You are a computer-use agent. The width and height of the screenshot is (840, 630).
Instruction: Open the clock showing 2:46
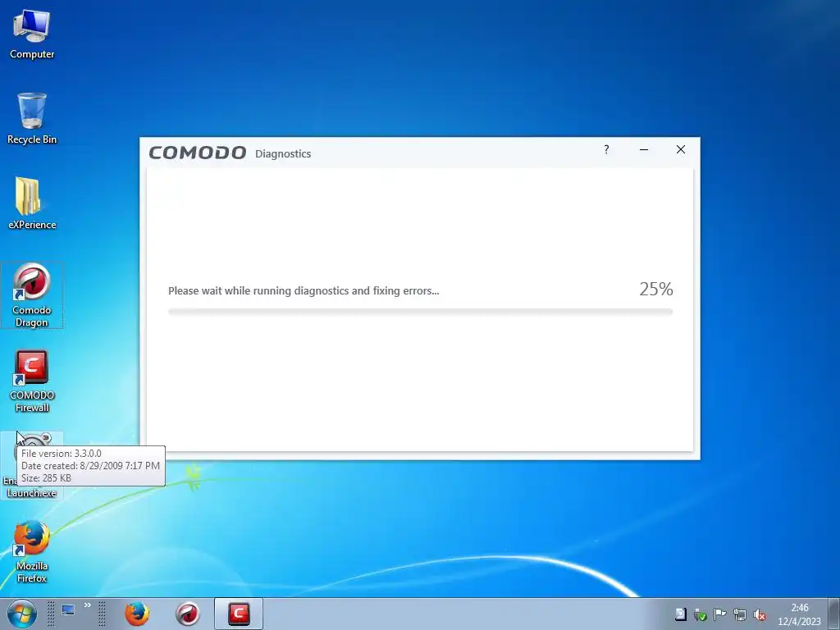coord(799,614)
